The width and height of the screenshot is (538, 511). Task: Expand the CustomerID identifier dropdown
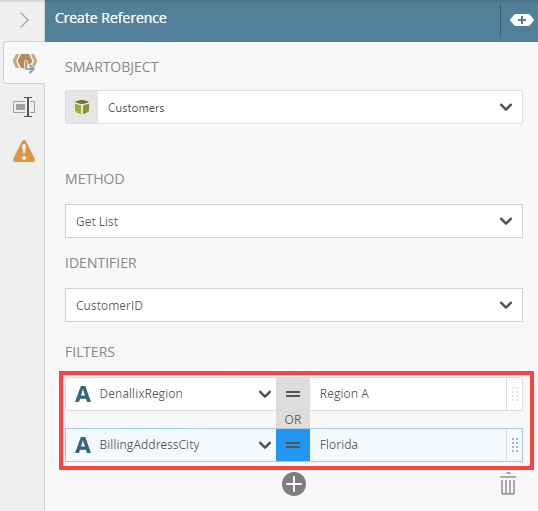(x=294, y=305)
